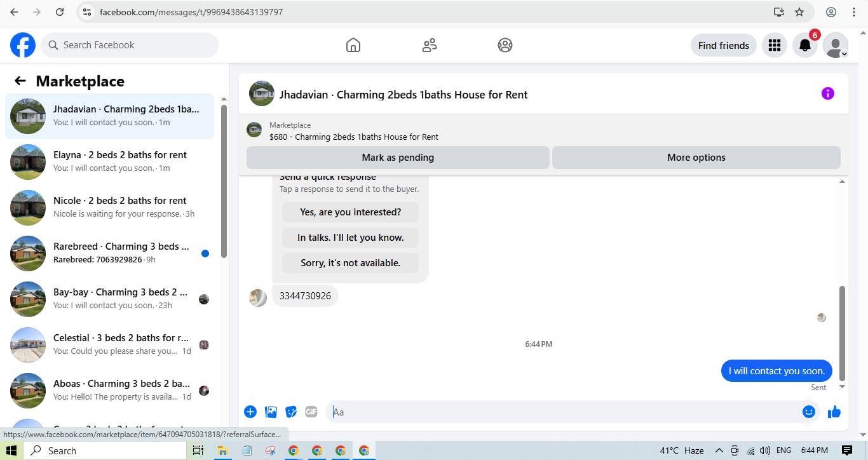The height and width of the screenshot is (460, 868).
Task: Open the Home feed icon
Action: pyautogui.click(x=353, y=45)
